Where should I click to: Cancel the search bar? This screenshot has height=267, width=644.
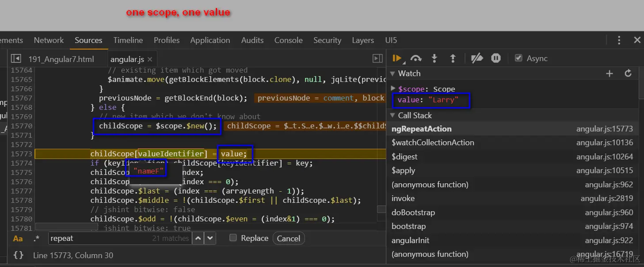click(289, 238)
